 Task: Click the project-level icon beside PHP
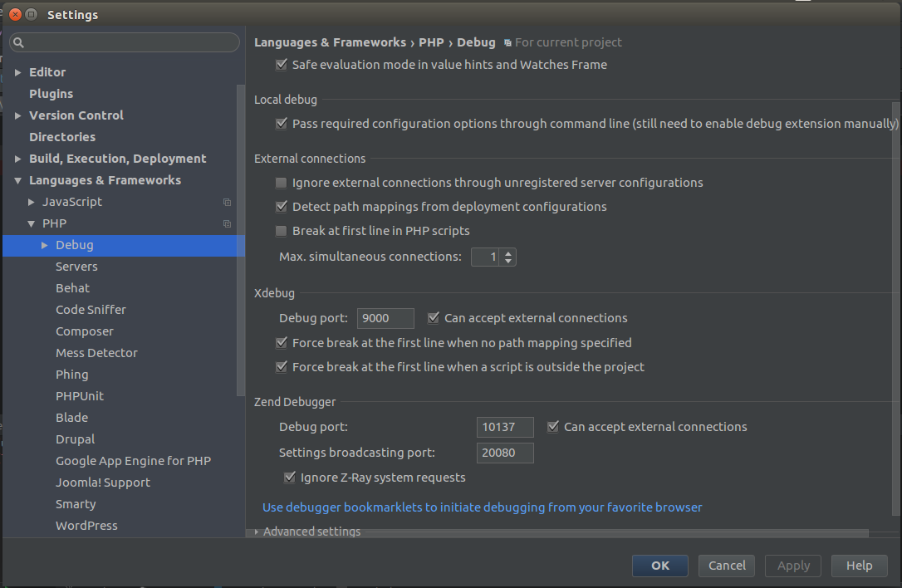point(227,223)
